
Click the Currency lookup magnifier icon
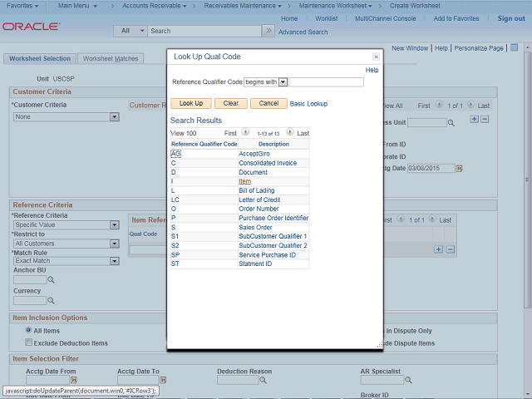pos(52,301)
